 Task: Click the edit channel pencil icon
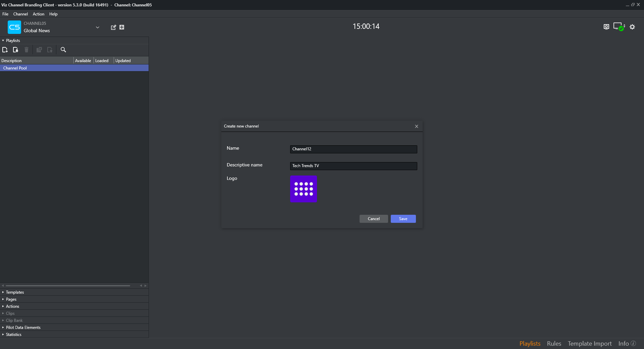[x=113, y=27]
